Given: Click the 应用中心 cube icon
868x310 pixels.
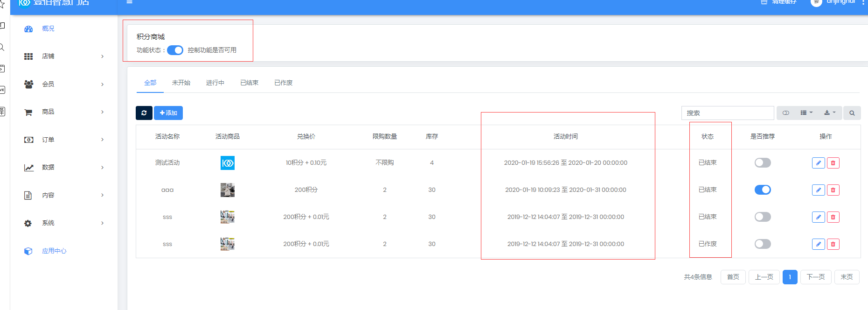Looking at the screenshot, I should coord(28,251).
